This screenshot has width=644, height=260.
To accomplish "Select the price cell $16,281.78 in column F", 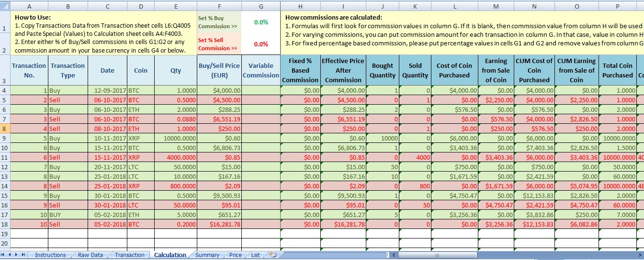I will click(x=219, y=224).
